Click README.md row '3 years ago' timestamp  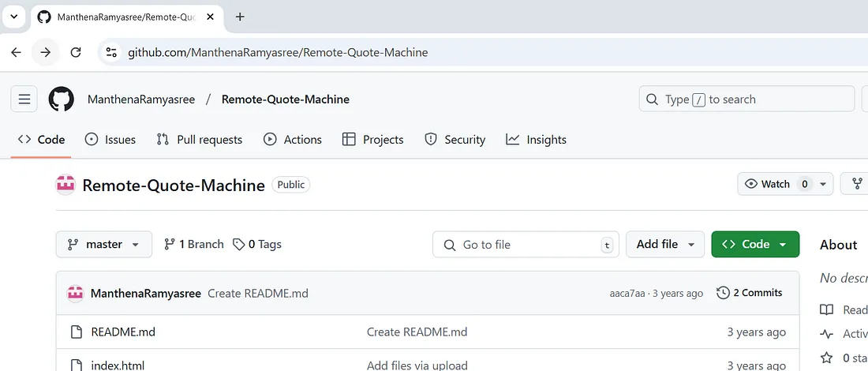click(x=756, y=332)
